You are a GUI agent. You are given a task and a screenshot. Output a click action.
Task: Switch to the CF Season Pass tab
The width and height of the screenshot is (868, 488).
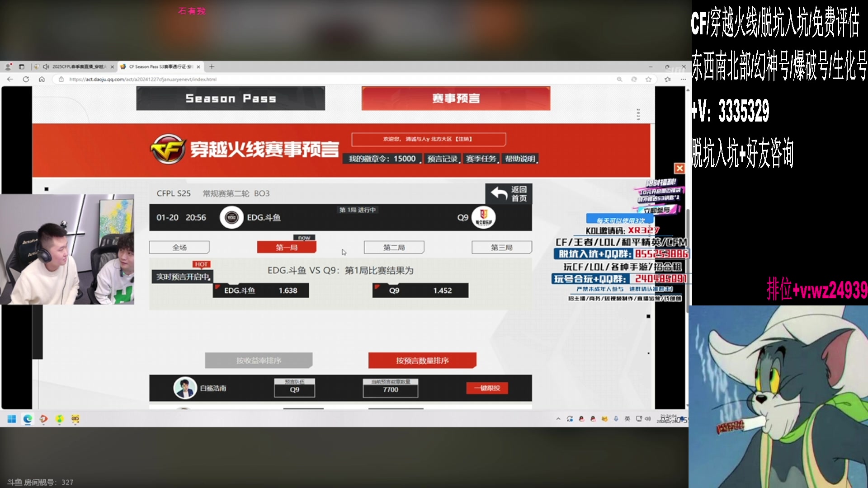(x=160, y=66)
